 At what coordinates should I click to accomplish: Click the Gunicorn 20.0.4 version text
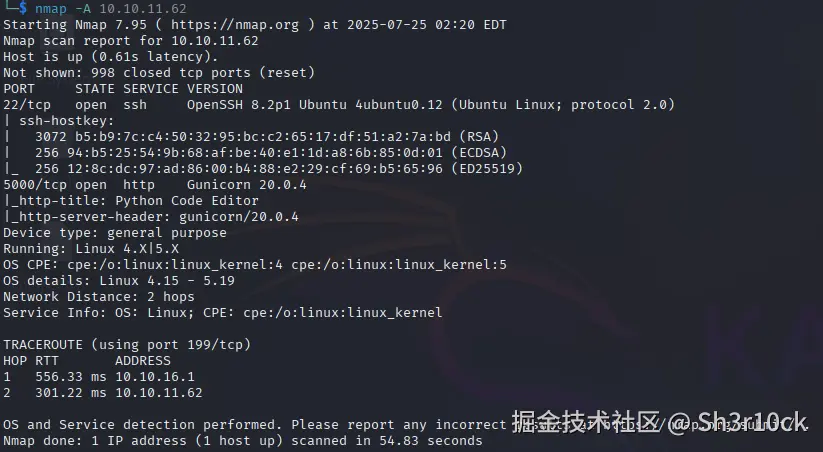247,185
